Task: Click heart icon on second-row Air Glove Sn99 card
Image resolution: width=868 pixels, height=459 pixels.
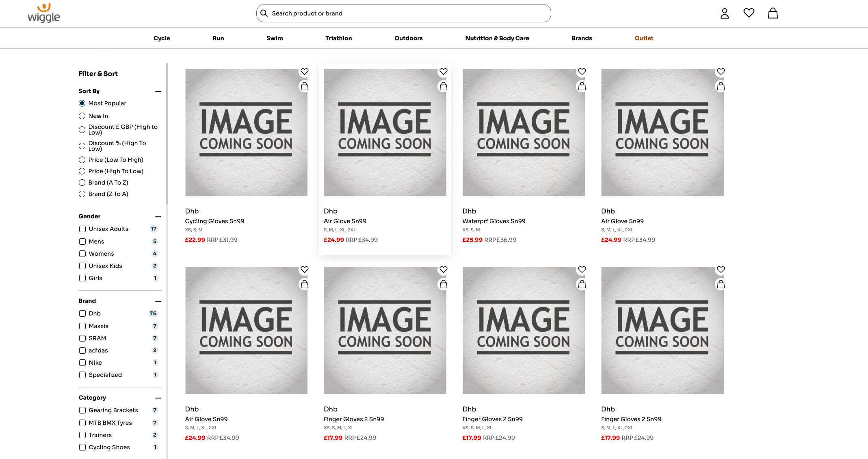Action: pos(305,270)
